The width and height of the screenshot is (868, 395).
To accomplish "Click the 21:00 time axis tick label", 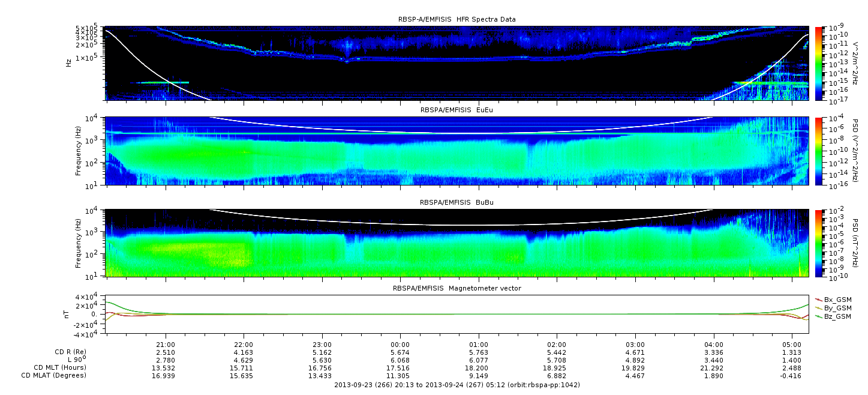I will (166, 345).
